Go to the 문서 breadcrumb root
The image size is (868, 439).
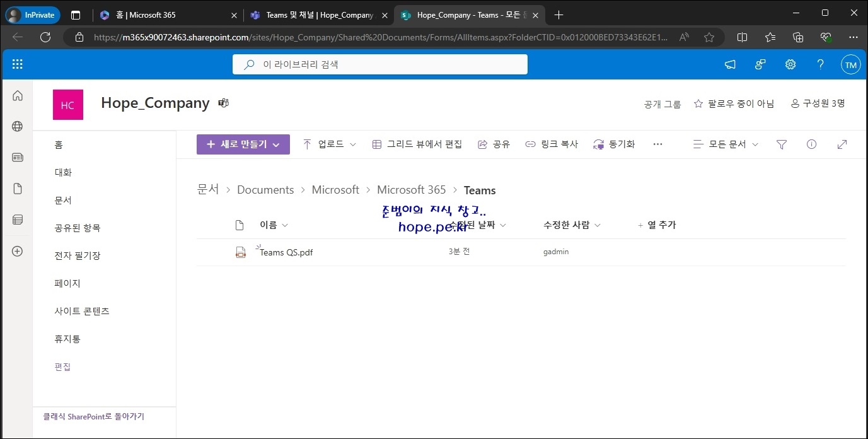coord(208,190)
